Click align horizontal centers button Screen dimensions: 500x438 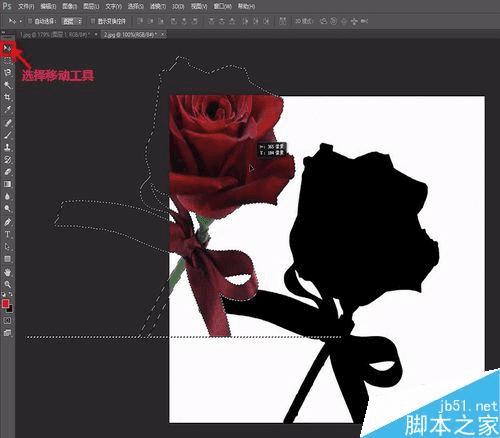pos(184,21)
